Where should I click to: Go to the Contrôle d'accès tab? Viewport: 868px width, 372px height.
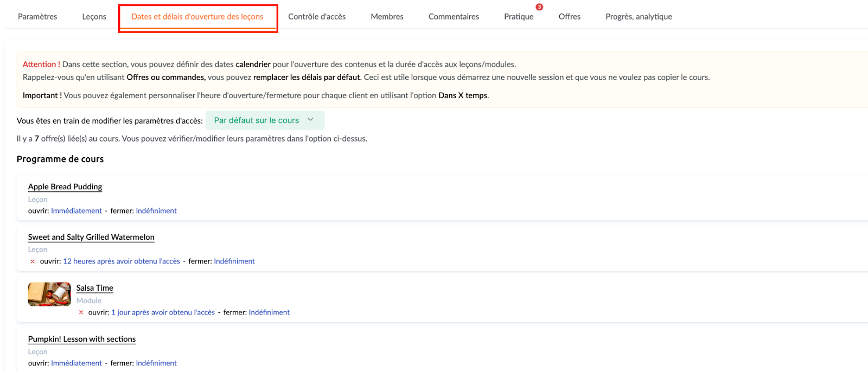point(317,17)
